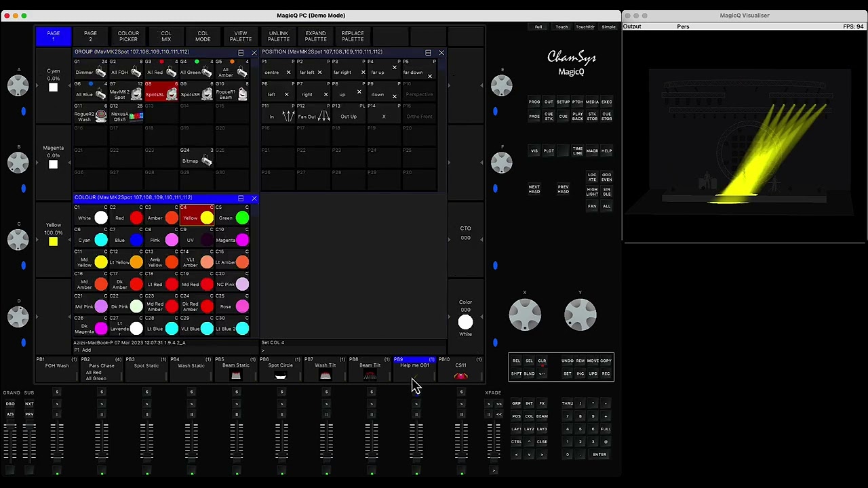
Task: Apply the P3 far right position palette
Action: [x=349, y=70]
